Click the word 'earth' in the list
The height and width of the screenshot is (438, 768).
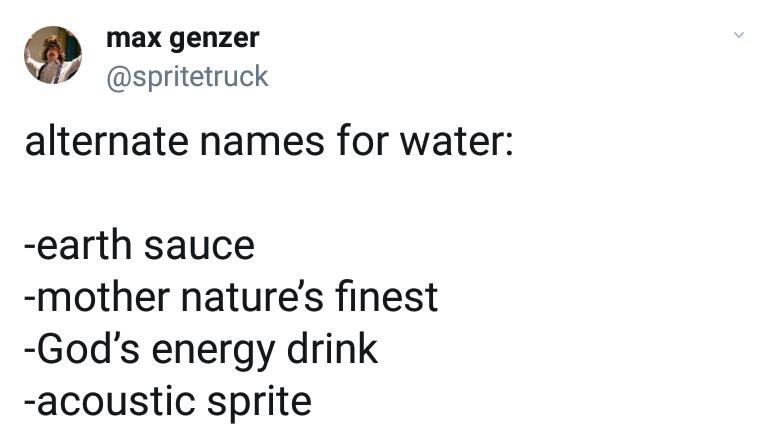(84, 245)
